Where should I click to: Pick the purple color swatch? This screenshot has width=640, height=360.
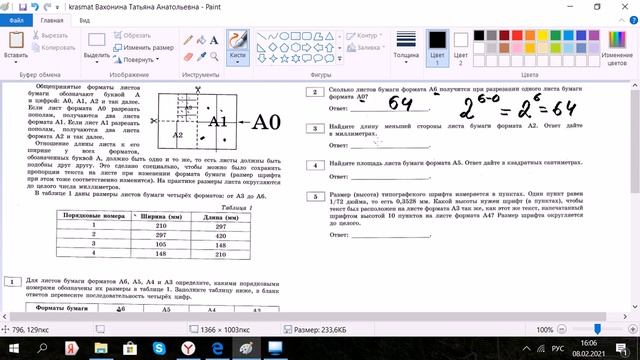594,36
